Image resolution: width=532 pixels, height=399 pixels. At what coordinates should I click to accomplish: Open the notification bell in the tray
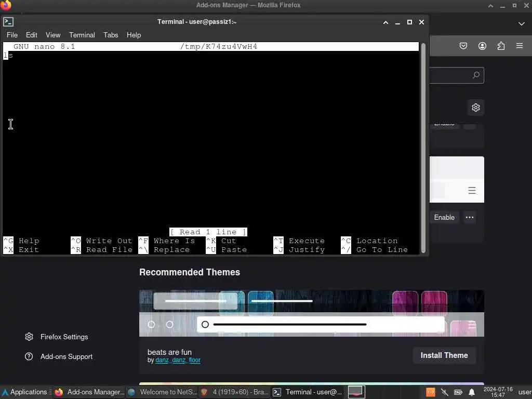point(472,392)
